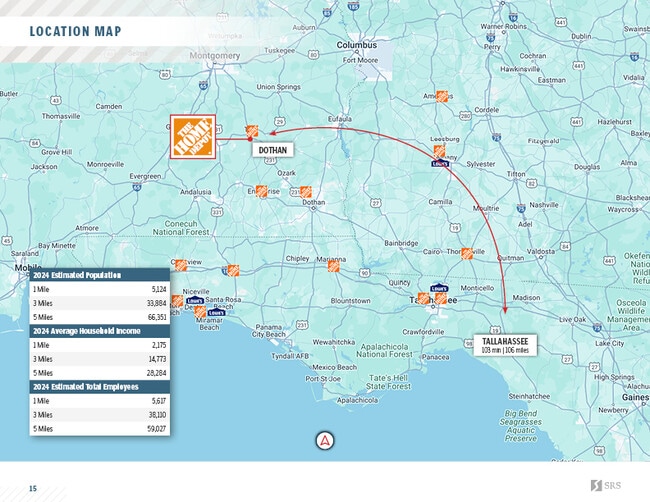Select the 2024 Average Household Income header
This screenshot has height=502, width=650.
tap(99, 330)
